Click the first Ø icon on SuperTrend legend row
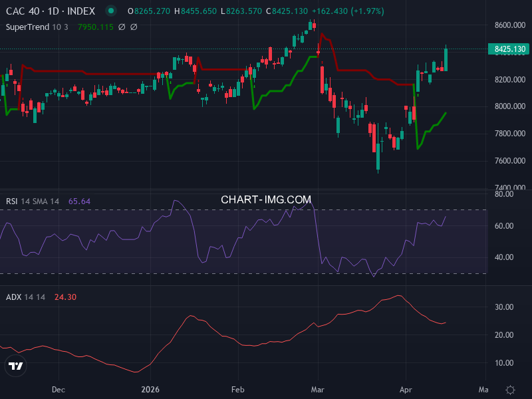The width and height of the screenshot is (532, 399). click(x=122, y=25)
